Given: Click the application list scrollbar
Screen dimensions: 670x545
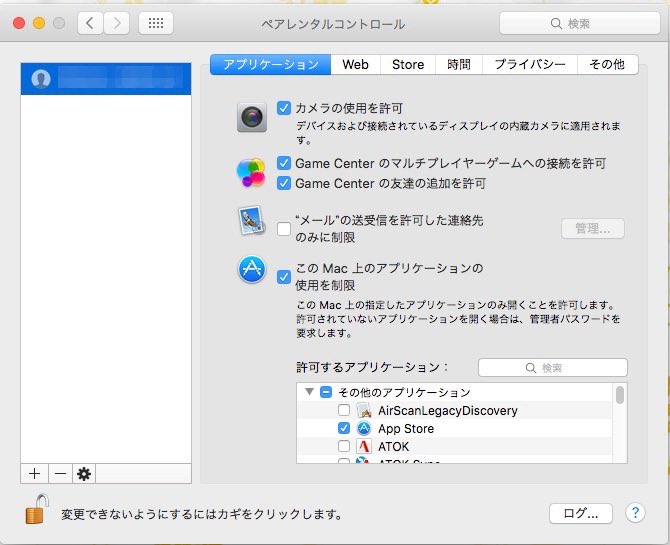Looking at the screenshot, I should pyautogui.click(x=620, y=395).
